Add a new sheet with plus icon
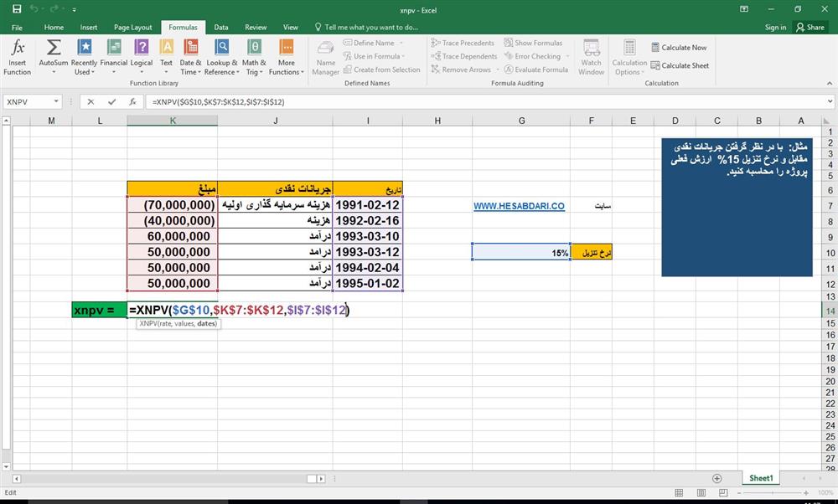Viewport: 838px width, 504px height. (716, 478)
